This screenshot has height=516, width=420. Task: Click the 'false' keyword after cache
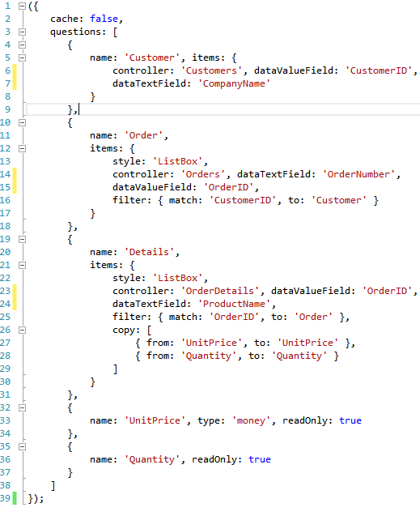tap(104, 19)
